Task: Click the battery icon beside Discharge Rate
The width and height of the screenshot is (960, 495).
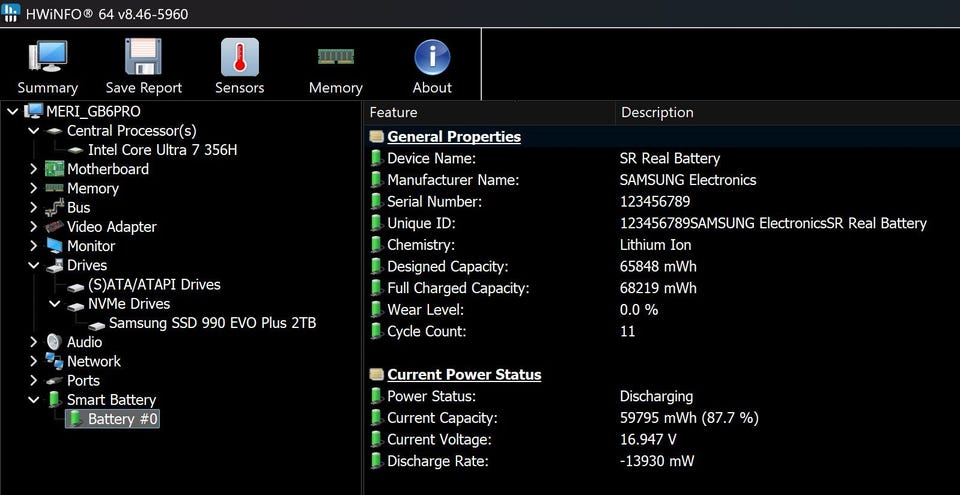Action: point(377,461)
